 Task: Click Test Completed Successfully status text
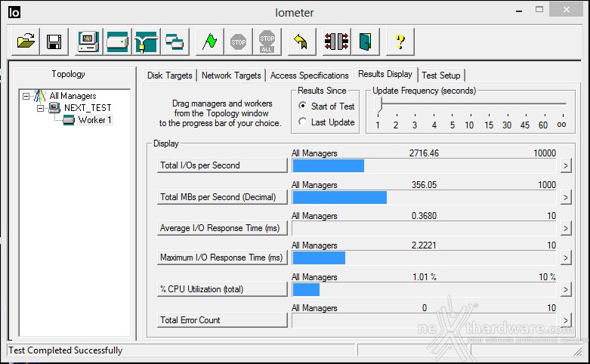(66, 350)
